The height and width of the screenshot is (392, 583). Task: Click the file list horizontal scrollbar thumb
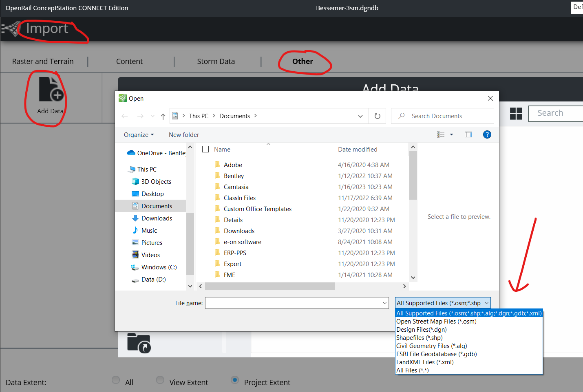click(x=270, y=286)
